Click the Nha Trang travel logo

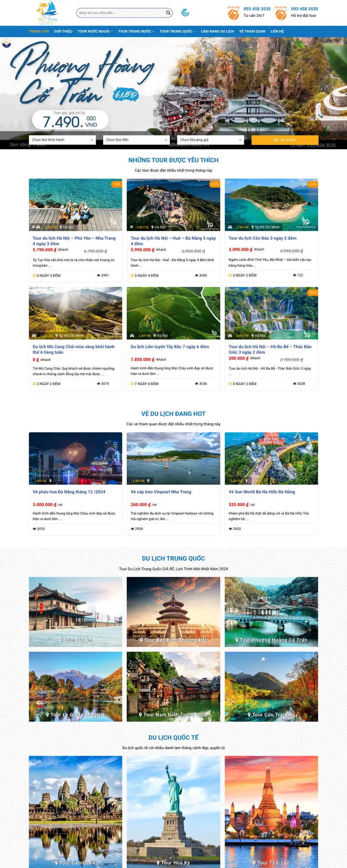click(47, 13)
